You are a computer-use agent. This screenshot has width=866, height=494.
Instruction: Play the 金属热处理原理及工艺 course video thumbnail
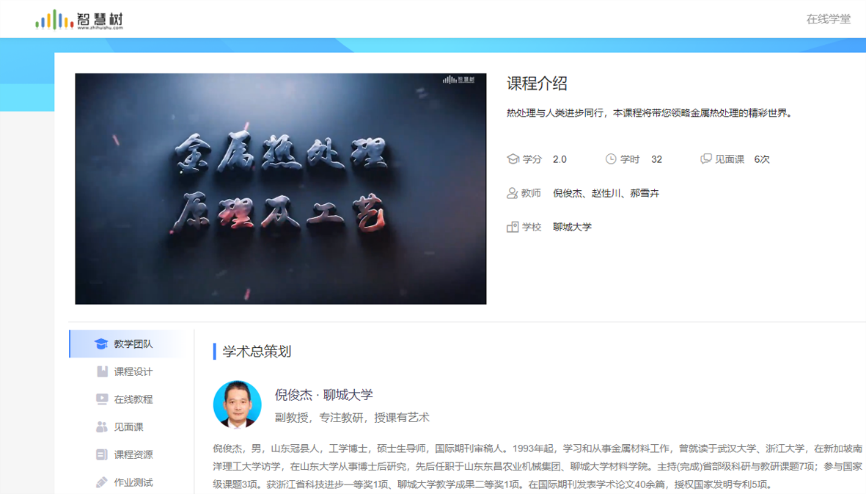[281, 188]
